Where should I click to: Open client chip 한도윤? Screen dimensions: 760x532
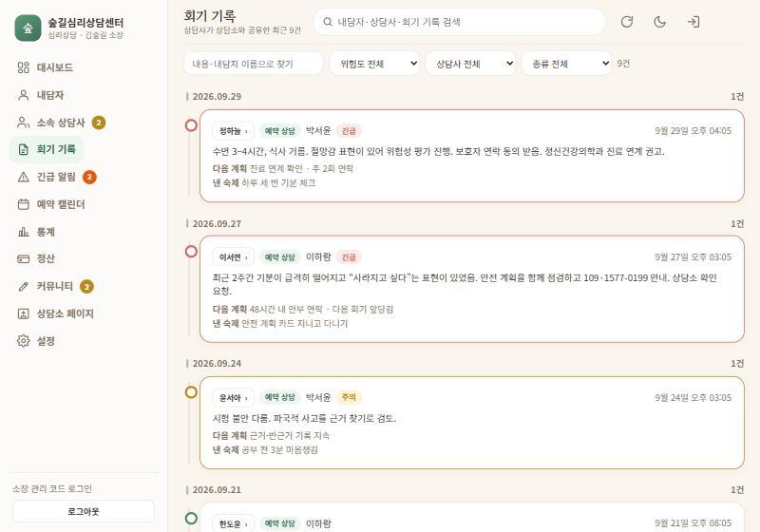(x=233, y=523)
